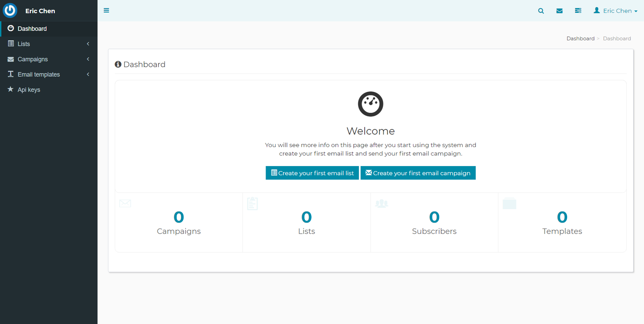
Task: Click the envelope icon beside Campaigns menu
Action: tap(11, 59)
